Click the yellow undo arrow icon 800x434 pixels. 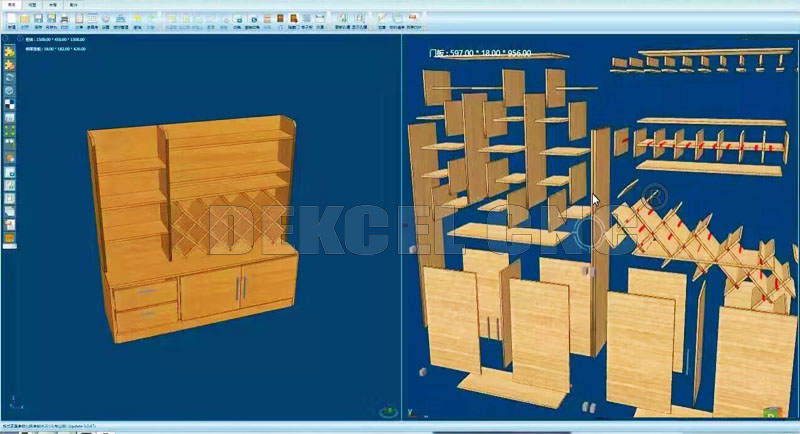point(137,19)
